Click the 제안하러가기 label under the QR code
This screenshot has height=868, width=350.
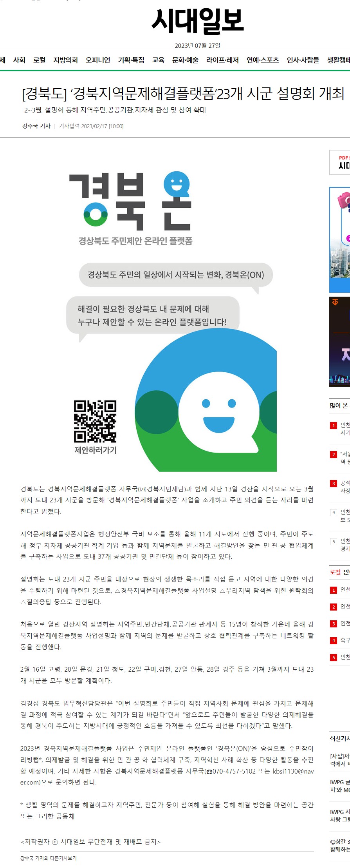click(96, 450)
